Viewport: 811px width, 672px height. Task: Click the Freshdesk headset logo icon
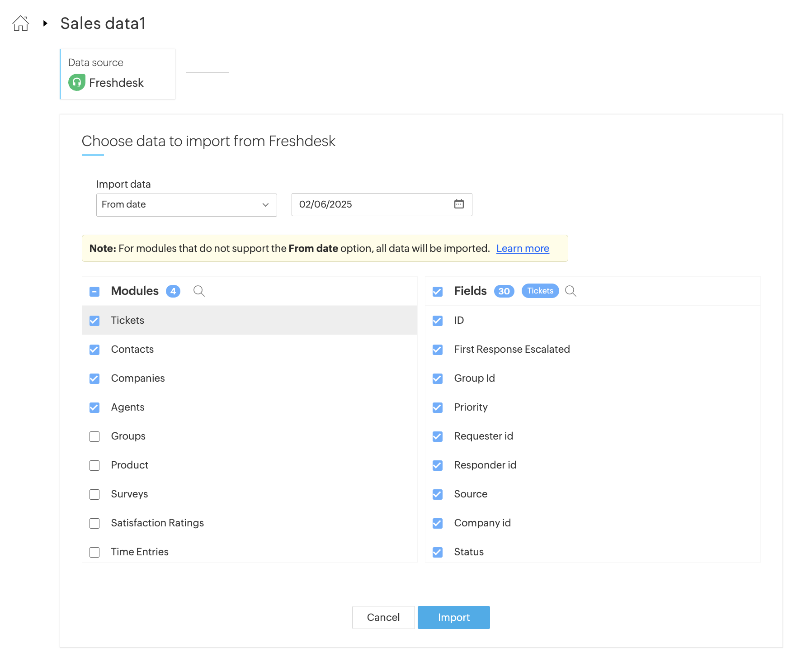pyautogui.click(x=77, y=83)
